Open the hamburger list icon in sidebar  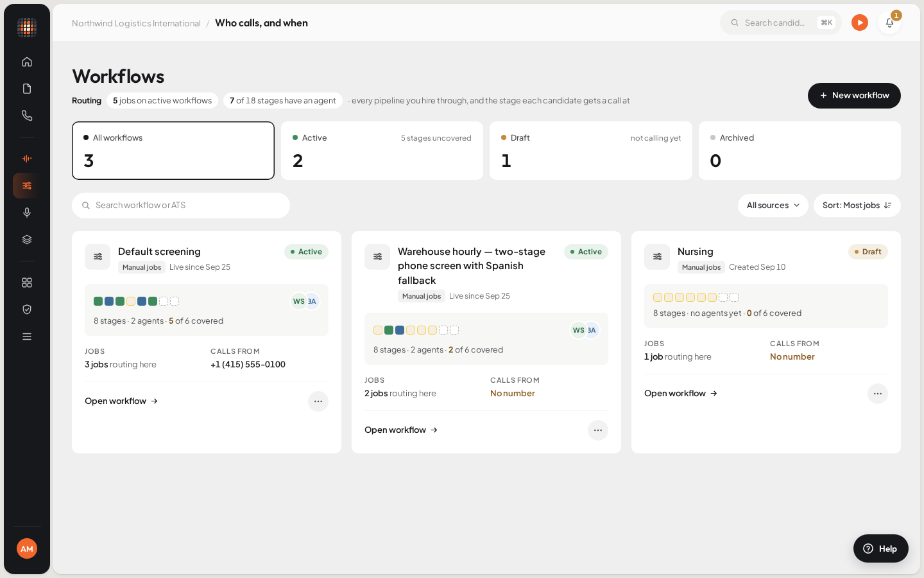[27, 337]
